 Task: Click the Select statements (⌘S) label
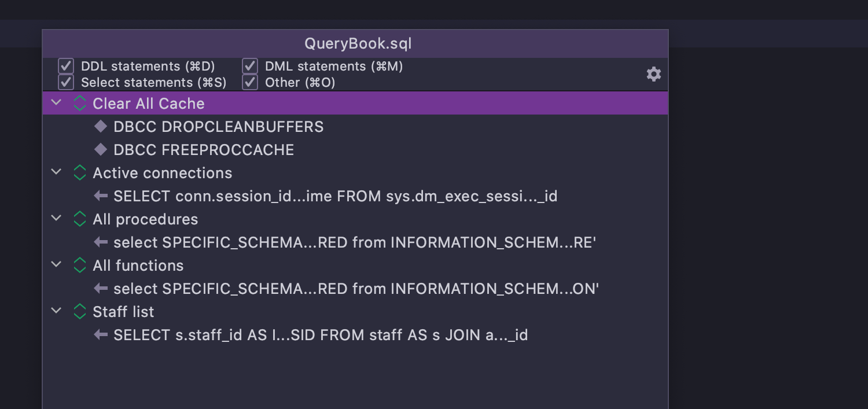[x=154, y=83]
